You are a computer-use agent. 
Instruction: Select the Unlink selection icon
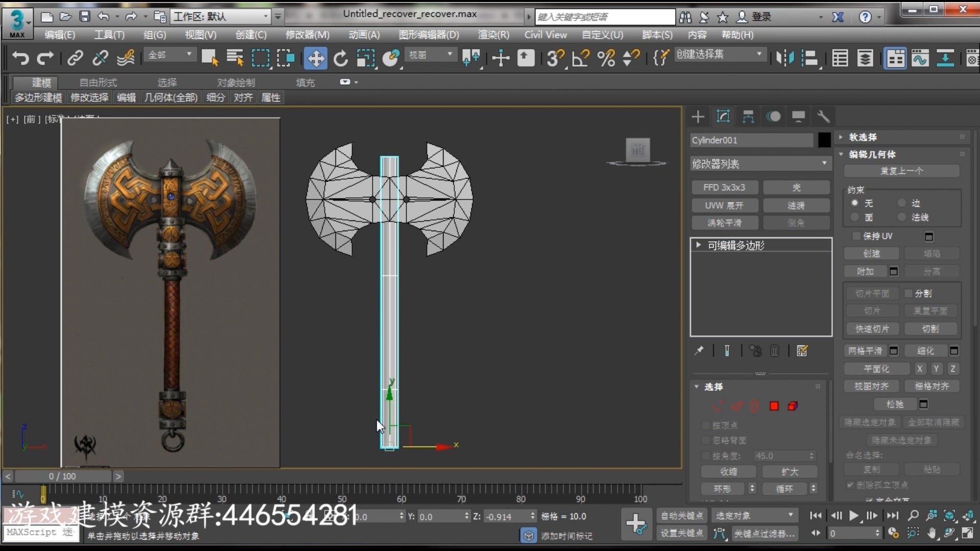click(x=100, y=58)
